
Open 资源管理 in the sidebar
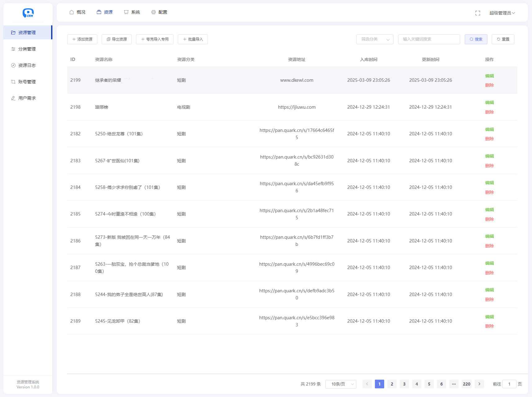27,33
